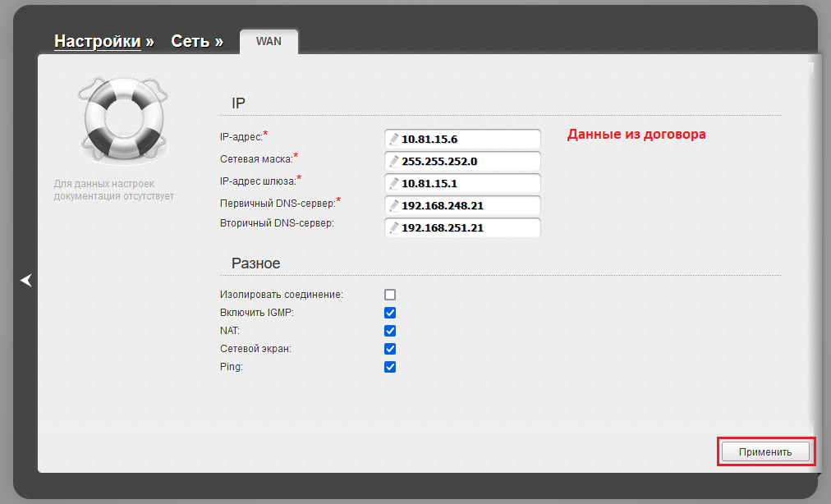Collapse the panel using the left arrow
The width and height of the screenshot is (831, 504).
tap(26, 281)
